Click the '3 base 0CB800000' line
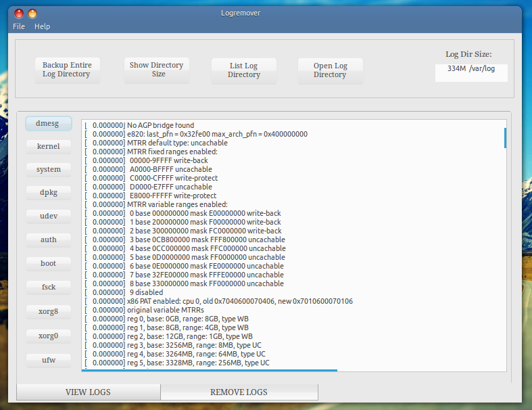 [185, 240]
